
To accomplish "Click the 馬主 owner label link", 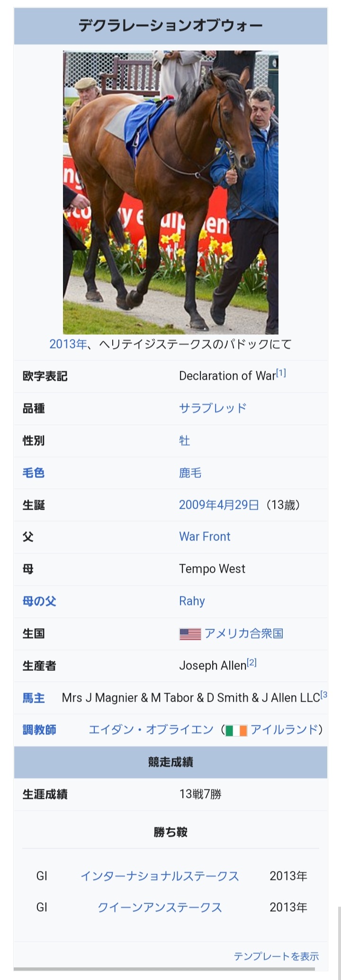I will point(34,698).
